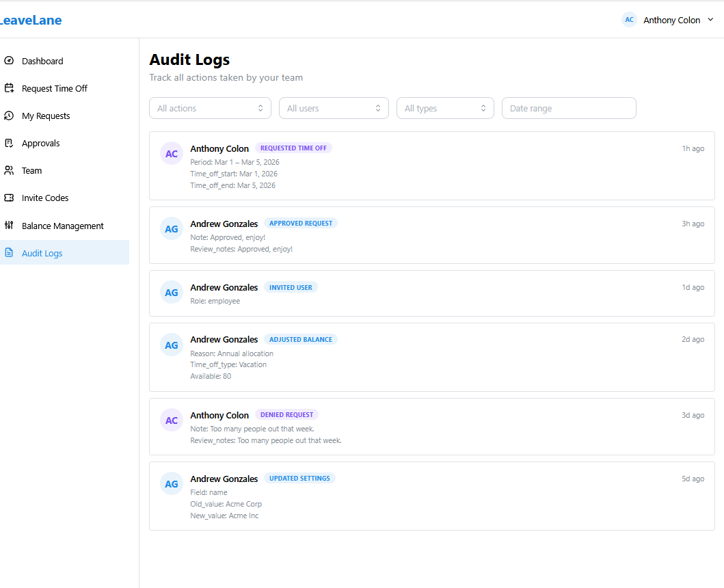
Task: Click 'Note: Approved, enjoy!' line
Action: click(x=228, y=237)
